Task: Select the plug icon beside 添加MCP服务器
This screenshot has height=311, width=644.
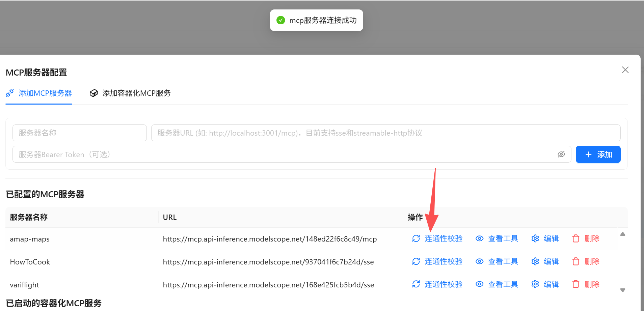Action: click(9, 93)
